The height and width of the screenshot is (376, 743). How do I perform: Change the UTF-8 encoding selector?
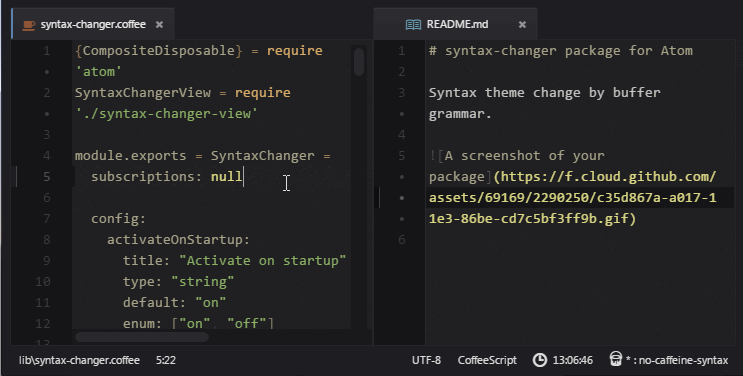(426, 360)
